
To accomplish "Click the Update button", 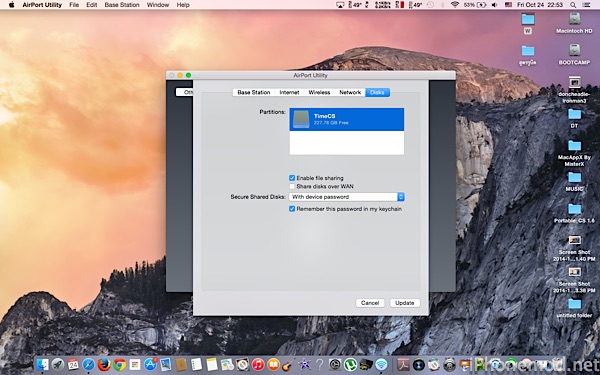I will point(404,303).
